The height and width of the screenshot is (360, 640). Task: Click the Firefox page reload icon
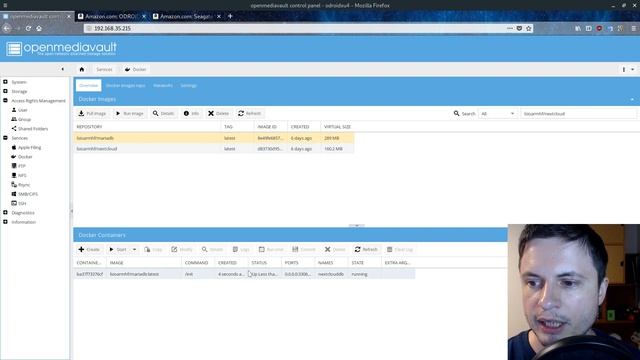(28, 28)
